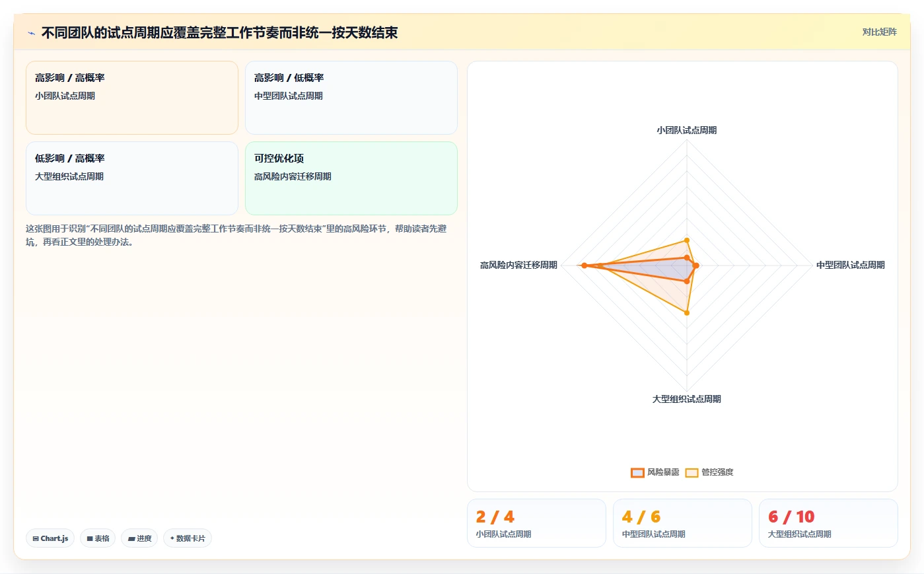Click the 6 / 10 stat card
Screen dimensions: 924x574
pyautogui.click(x=829, y=523)
